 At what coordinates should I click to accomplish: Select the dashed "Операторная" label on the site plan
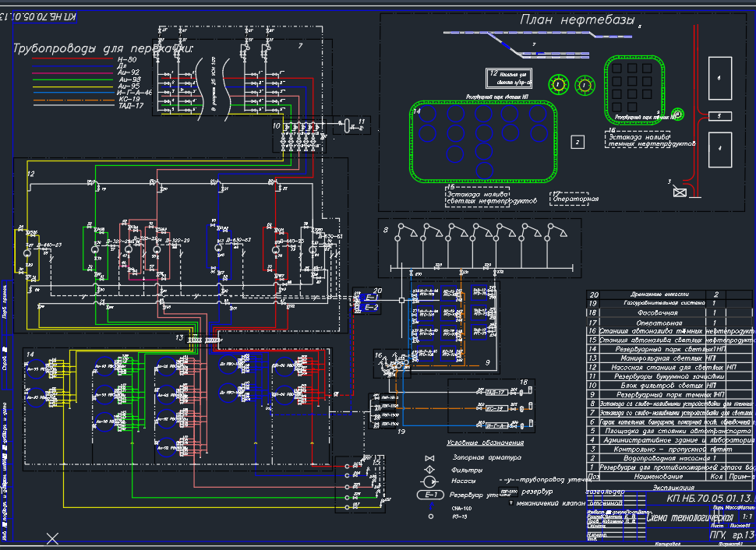pos(576,199)
